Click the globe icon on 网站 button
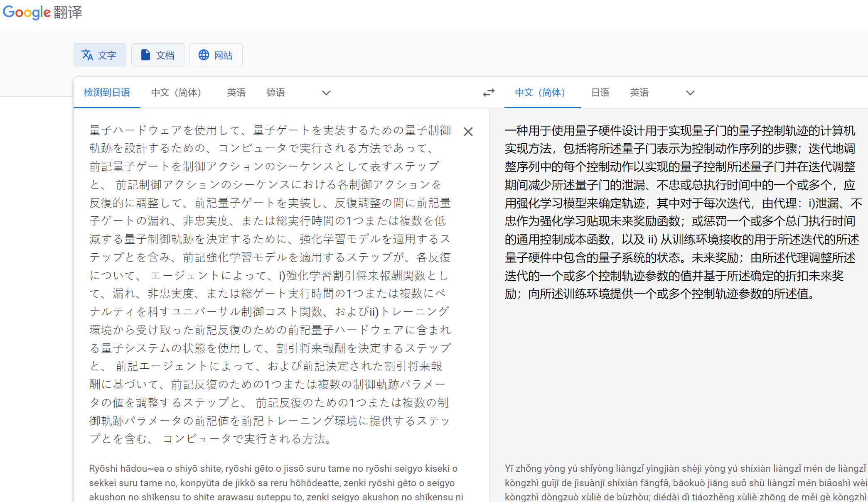The height and width of the screenshot is (502, 868). 204,55
